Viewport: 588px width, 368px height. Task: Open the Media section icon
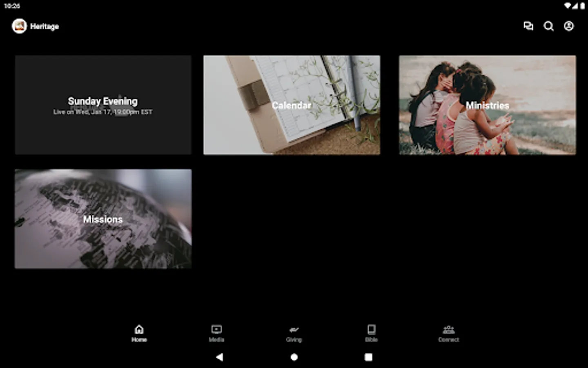(216, 329)
